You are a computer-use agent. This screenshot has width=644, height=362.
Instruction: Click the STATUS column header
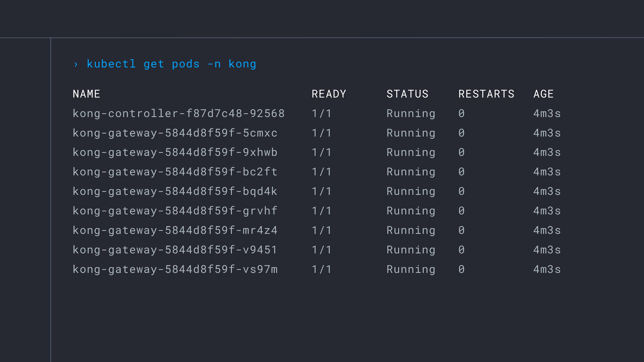click(x=407, y=94)
